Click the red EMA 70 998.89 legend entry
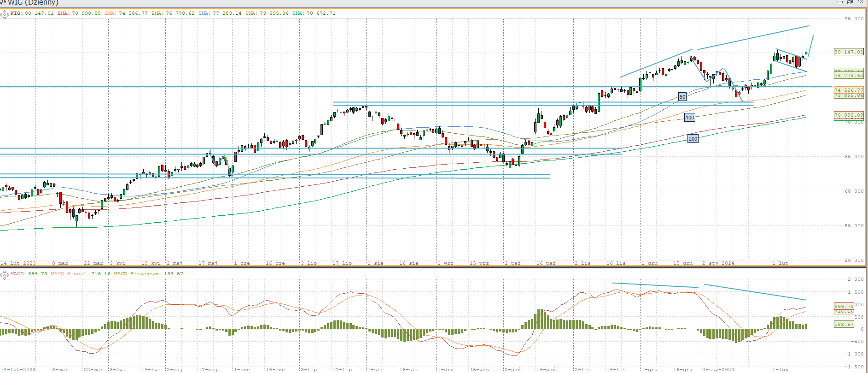868x373 pixels. pyautogui.click(x=79, y=13)
